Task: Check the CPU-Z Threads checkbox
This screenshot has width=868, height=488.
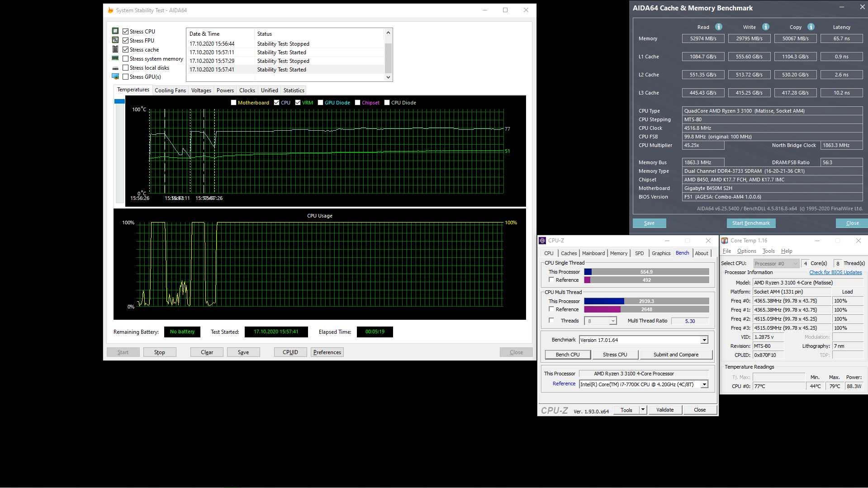Action: tap(551, 320)
